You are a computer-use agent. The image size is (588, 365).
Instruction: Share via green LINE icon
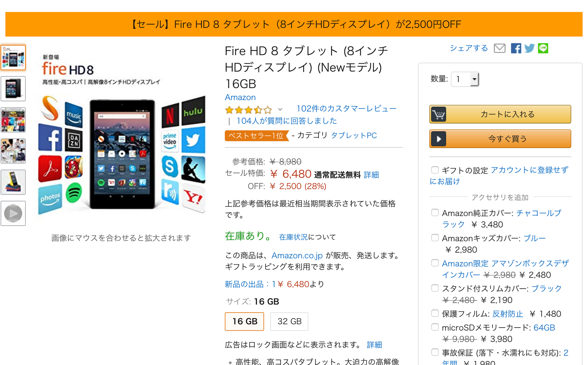(543, 48)
